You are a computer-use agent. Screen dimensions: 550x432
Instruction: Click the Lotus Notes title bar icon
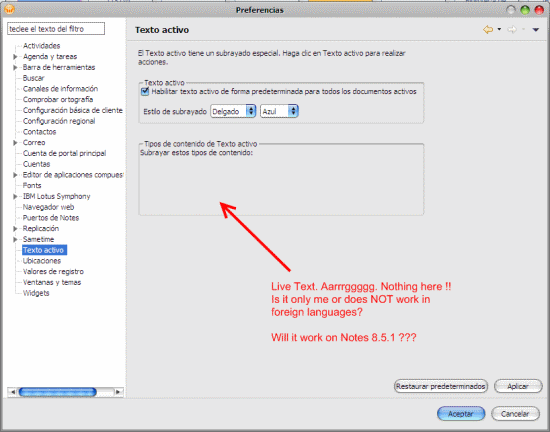pyautogui.click(x=9, y=9)
